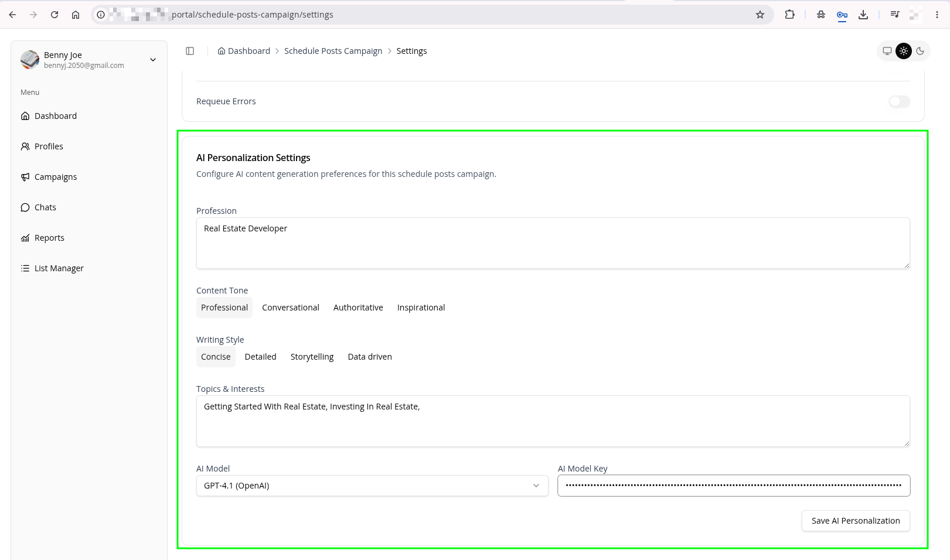Image resolution: width=950 pixels, height=560 pixels.
Task: Select Conversational content tone
Action: pyautogui.click(x=291, y=308)
